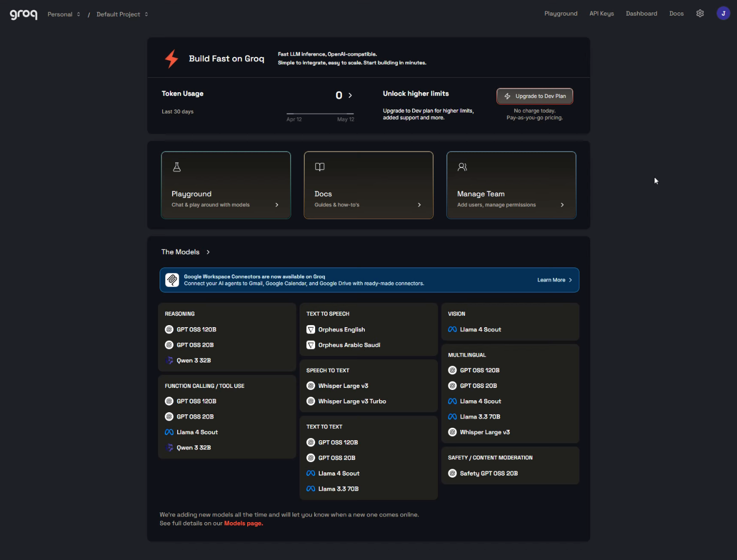Click the Token Usage count 0
Viewport: 737px width, 560px height.
point(339,95)
